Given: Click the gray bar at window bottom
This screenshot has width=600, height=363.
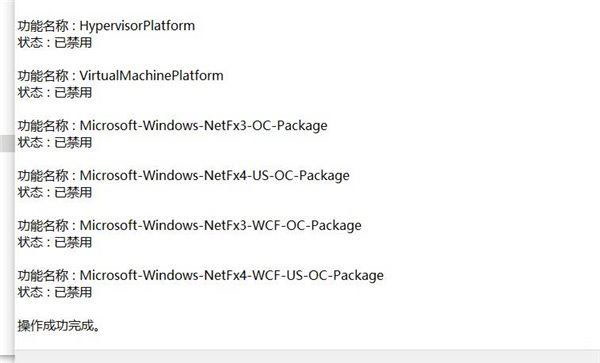Looking at the screenshot, I should click(307, 356).
